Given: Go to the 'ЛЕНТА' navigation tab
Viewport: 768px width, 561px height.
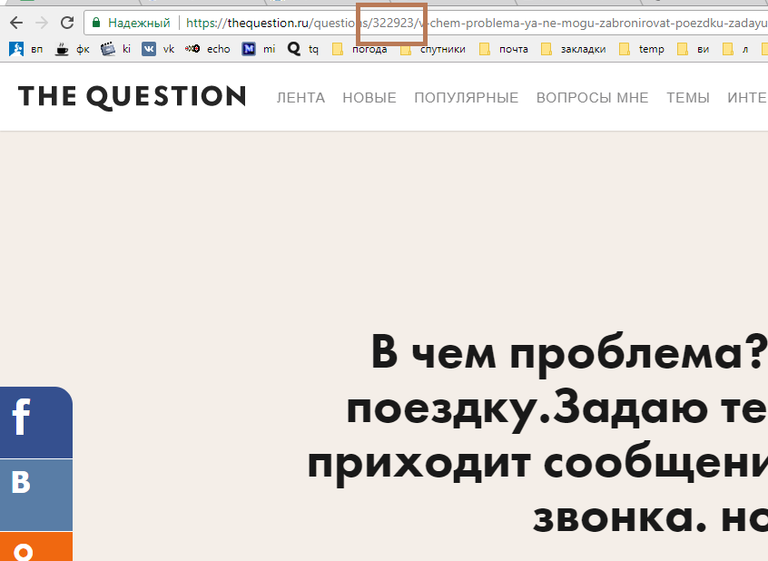Looking at the screenshot, I should click(x=300, y=97).
